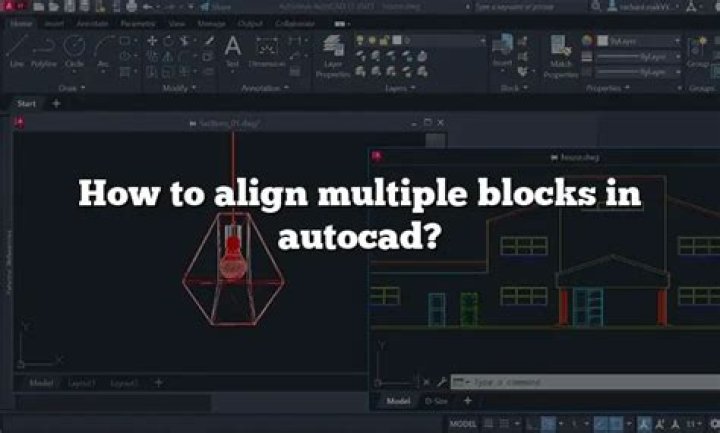The image size is (720, 433).
Task: Open the ByLayer lineweight dropdown
Action: pyautogui.click(x=639, y=56)
